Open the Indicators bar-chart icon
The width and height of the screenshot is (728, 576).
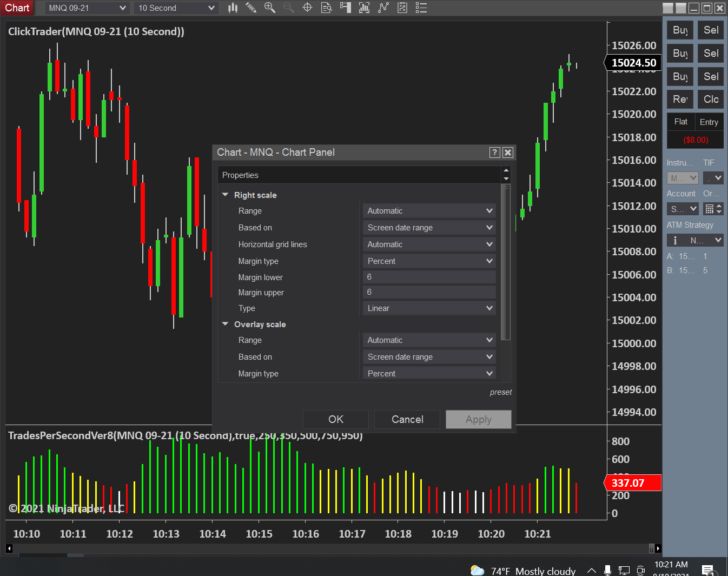(x=364, y=8)
